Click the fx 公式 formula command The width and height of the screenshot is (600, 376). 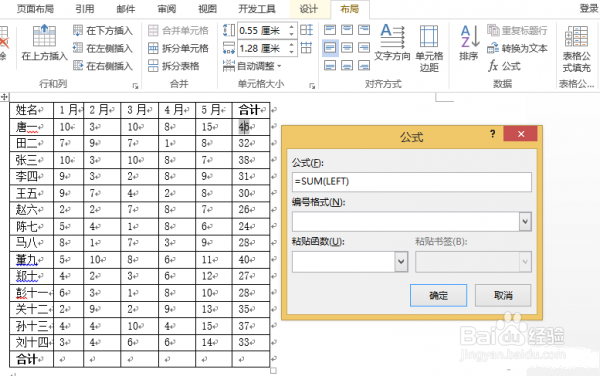pos(504,66)
